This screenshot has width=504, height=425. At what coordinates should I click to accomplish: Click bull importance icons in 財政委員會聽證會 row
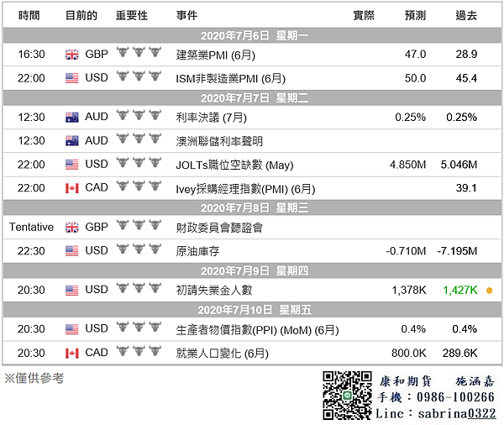tap(139, 225)
